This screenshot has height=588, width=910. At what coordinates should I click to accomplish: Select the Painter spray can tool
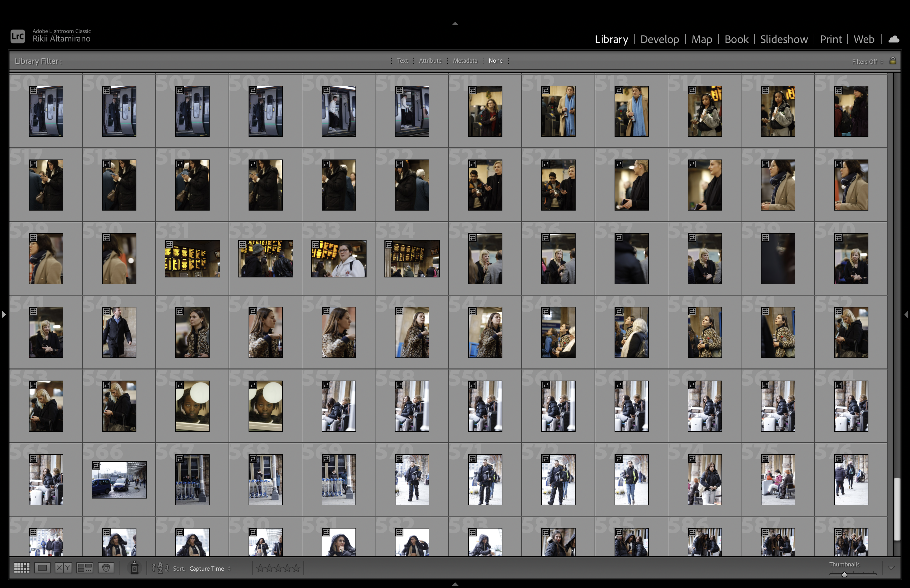tap(134, 568)
